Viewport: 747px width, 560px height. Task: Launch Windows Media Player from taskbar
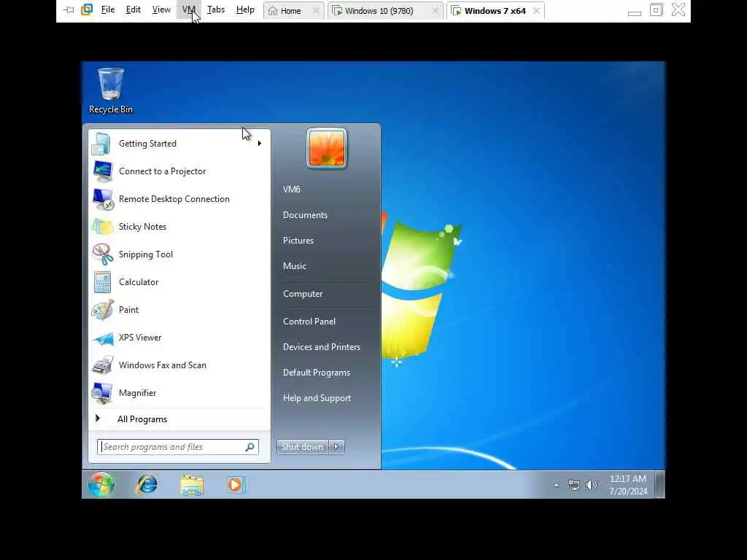(236, 485)
